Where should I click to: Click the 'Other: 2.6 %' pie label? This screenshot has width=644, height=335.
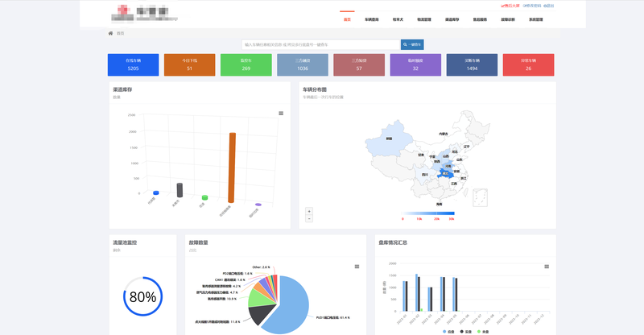click(x=261, y=267)
